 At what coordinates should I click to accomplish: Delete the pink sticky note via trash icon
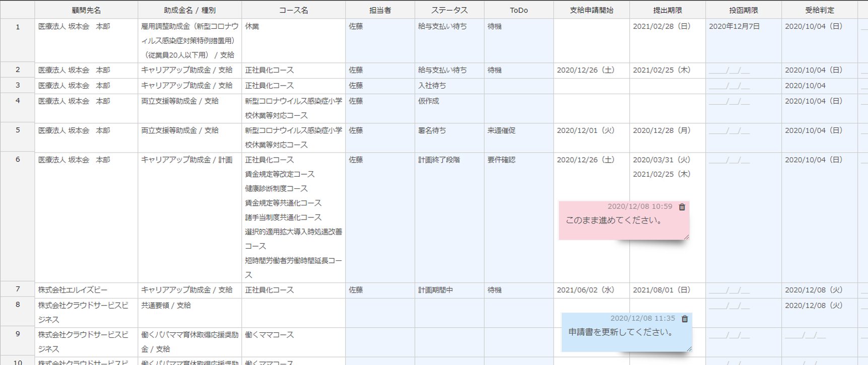click(682, 207)
